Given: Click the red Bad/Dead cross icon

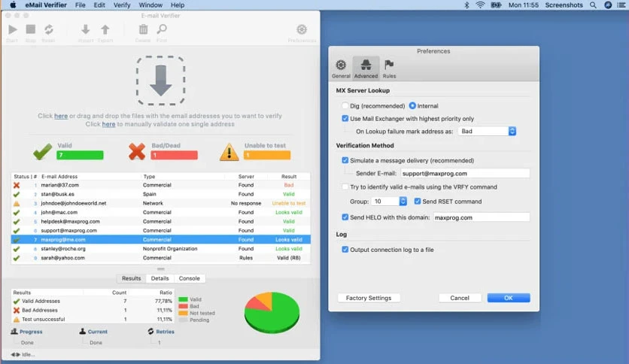Looking at the screenshot, I should pos(137,152).
